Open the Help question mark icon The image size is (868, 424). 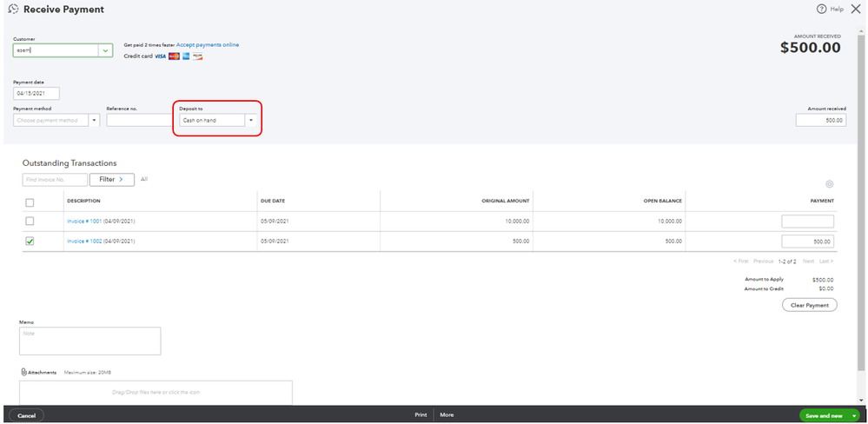pyautogui.click(x=821, y=10)
